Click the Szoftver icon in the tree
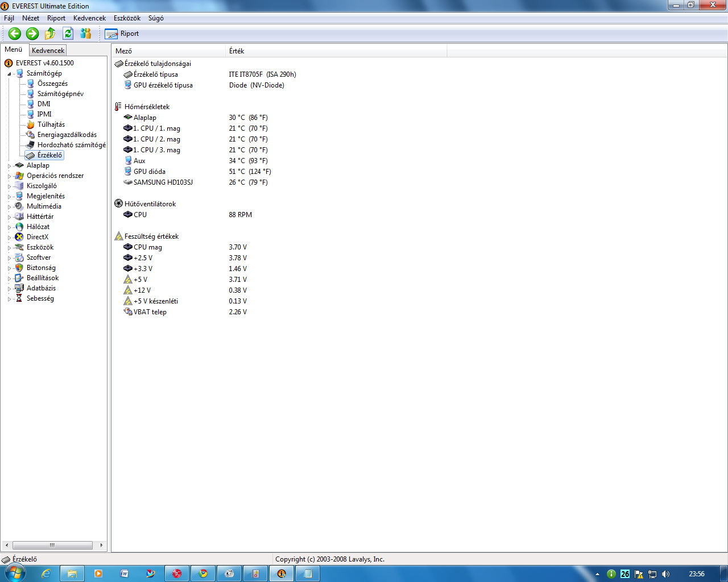The width and height of the screenshot is (728, 582). pyautogui.click(x=19, y=257)
